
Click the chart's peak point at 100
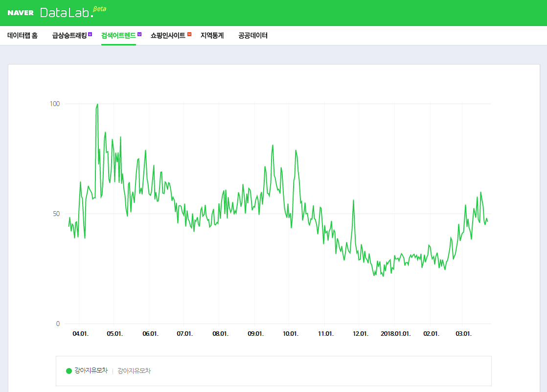click(x=97, y=104)
